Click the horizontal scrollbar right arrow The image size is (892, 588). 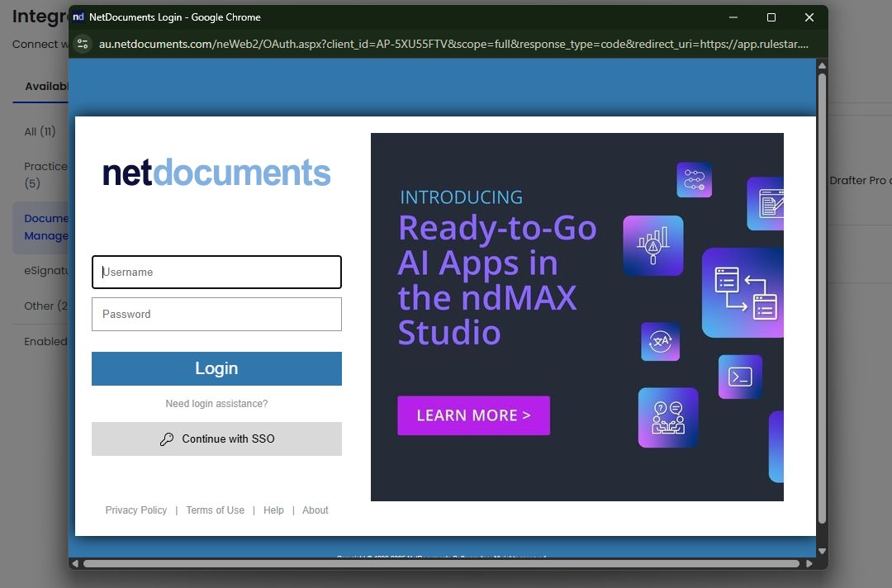[x=809, y=563]
